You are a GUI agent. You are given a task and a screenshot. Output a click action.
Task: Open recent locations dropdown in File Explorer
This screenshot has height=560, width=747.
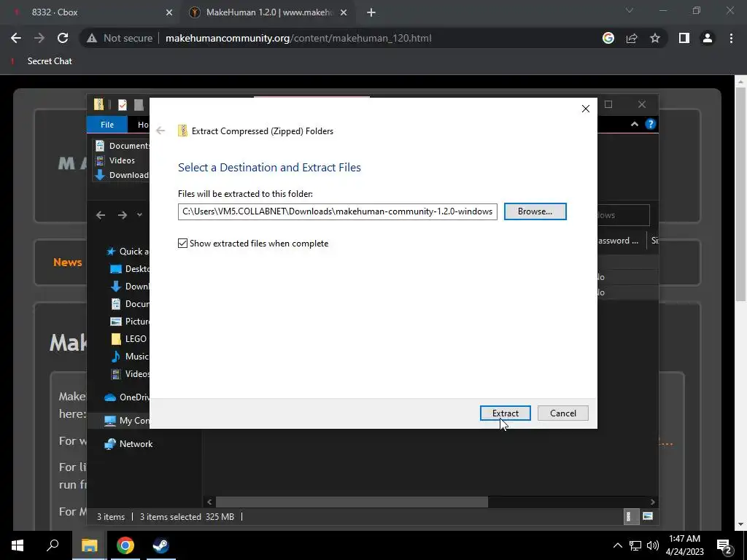pos(139,215)
